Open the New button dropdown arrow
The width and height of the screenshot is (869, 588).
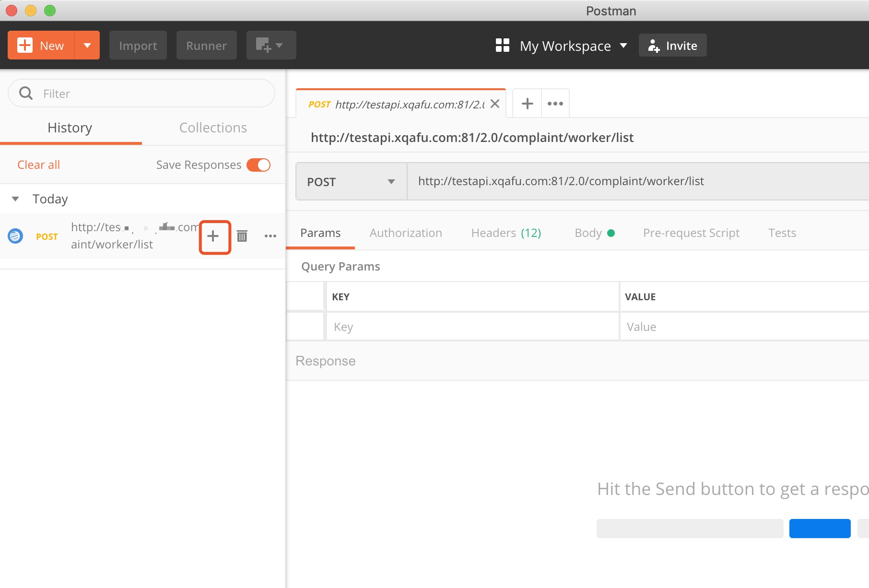coord(87,46)
